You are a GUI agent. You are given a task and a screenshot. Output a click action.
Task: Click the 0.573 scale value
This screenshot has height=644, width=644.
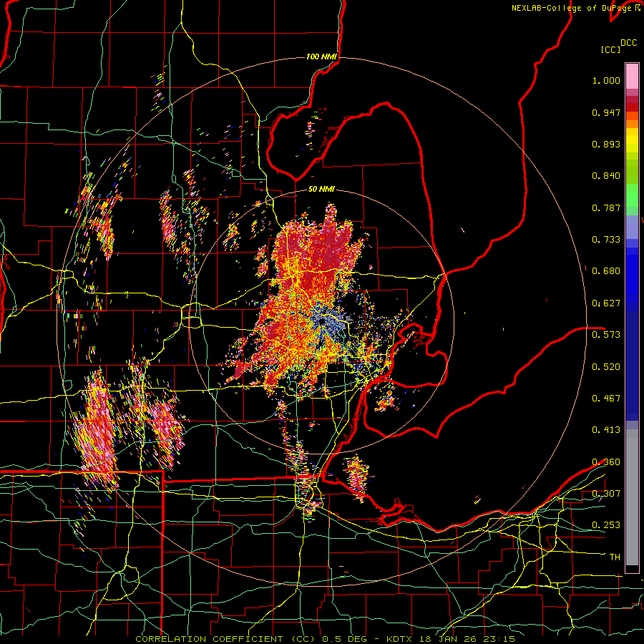click(x=606, y=335)
